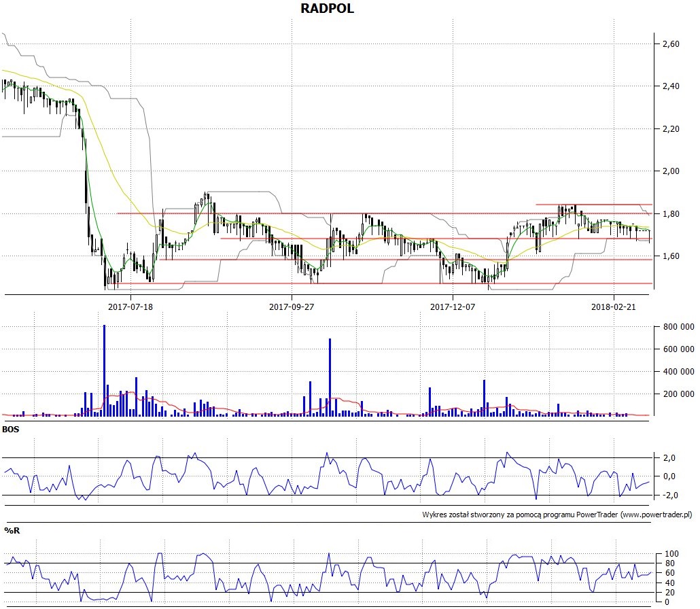Viewport: 700px width, 609px height.
Task: Click the second-tallest volume bar near 700 000
Action: [330, 377]
